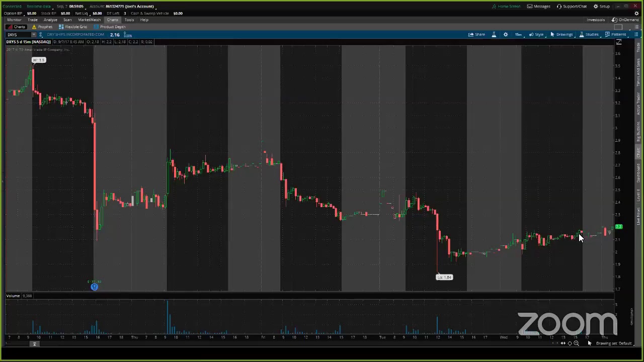This screenshot has width=644, height=362.
Task: Select the pointer cursor tool at bottom
Action: [x=590, y=343]
